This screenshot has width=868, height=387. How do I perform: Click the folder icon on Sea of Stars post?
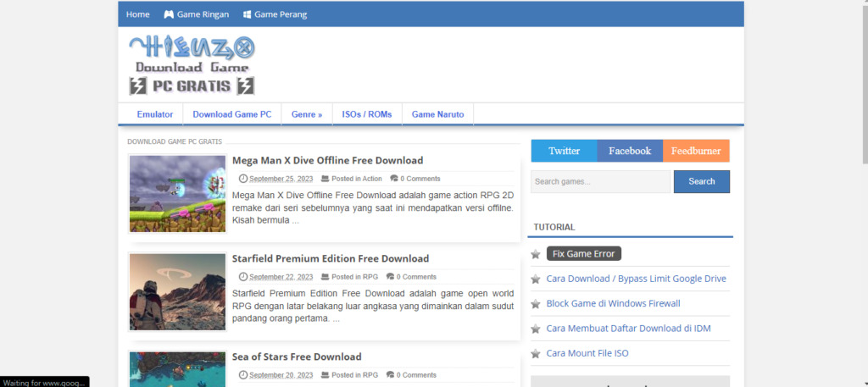[325, 375]
